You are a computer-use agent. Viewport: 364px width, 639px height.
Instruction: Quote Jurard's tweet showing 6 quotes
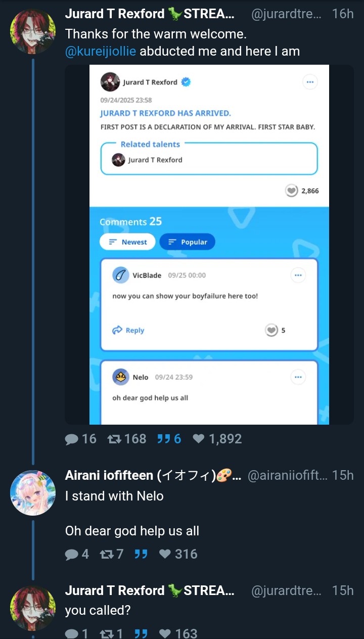169,439
